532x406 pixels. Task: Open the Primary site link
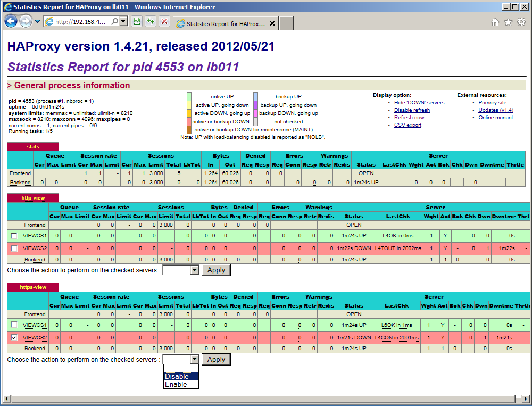[492, 103]
